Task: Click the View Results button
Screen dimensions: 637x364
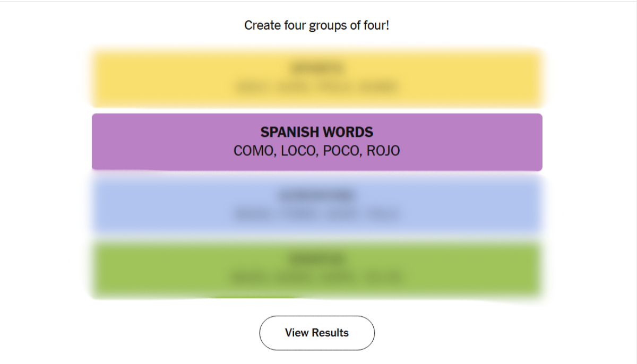Action: 317,333
